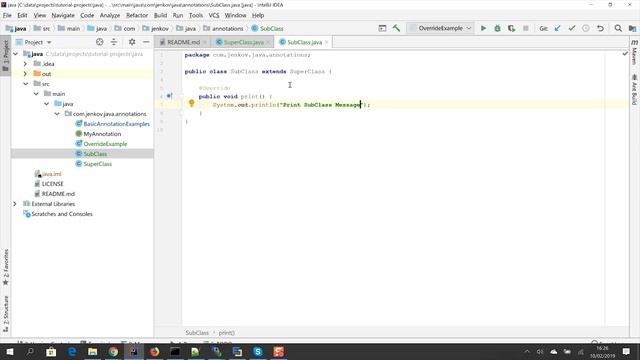Viewport: 640px width, 360px height.
Task: Expand the out folder
Action: [25, 74]
